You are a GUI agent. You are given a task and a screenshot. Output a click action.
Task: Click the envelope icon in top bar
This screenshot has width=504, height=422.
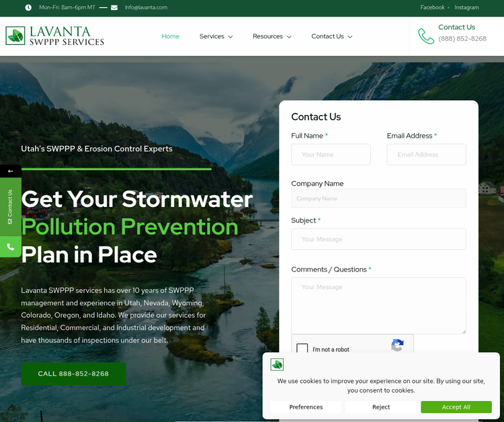click(x=114, y=7)
